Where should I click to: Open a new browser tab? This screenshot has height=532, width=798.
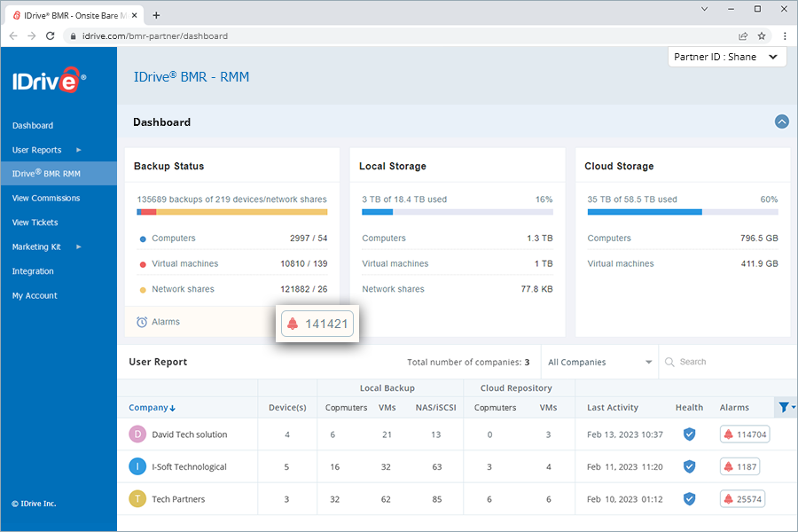156,15
